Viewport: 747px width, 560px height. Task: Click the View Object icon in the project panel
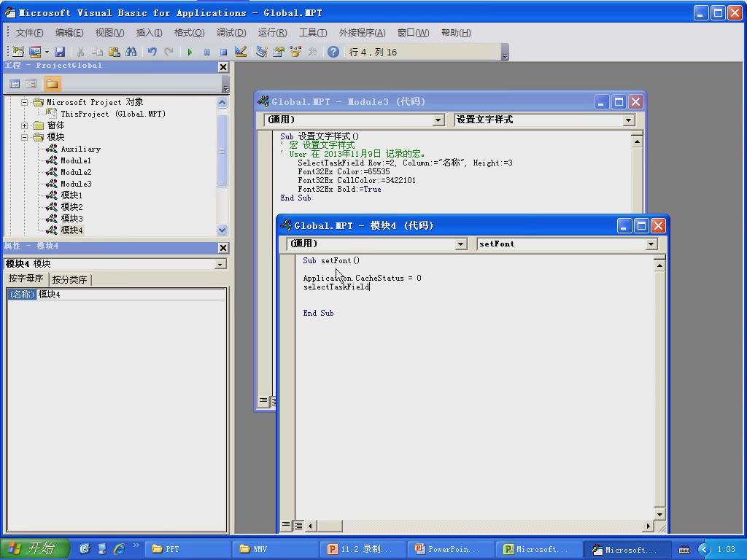click(31, 85)
